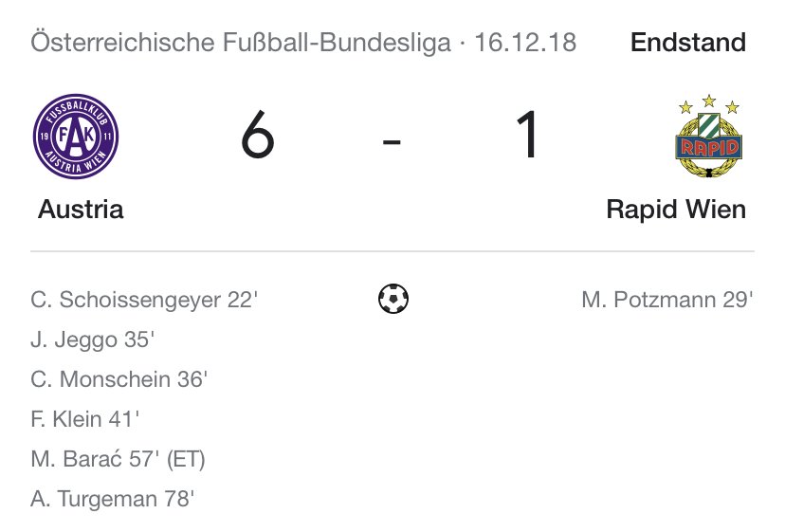785x532 pixels.
Task: Click the Endstand status label
Action: tap(687, 44)
